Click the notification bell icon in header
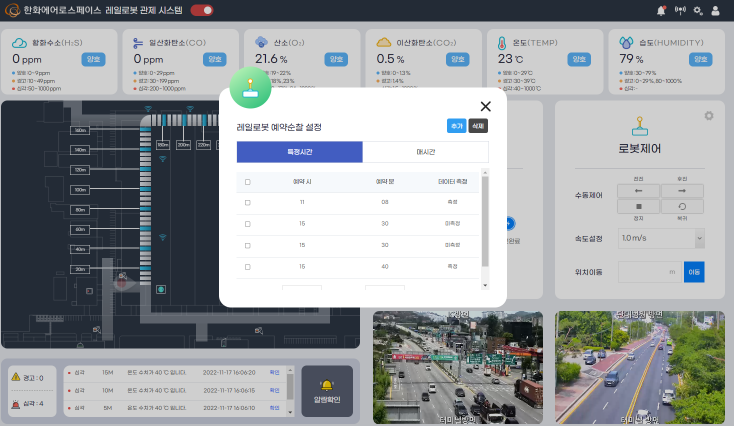734x426 pixels. pos(661,10)
